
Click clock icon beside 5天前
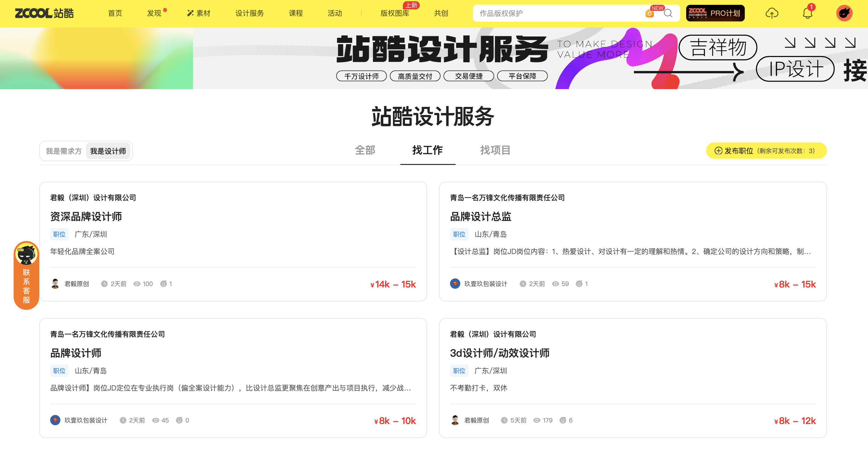504,420
